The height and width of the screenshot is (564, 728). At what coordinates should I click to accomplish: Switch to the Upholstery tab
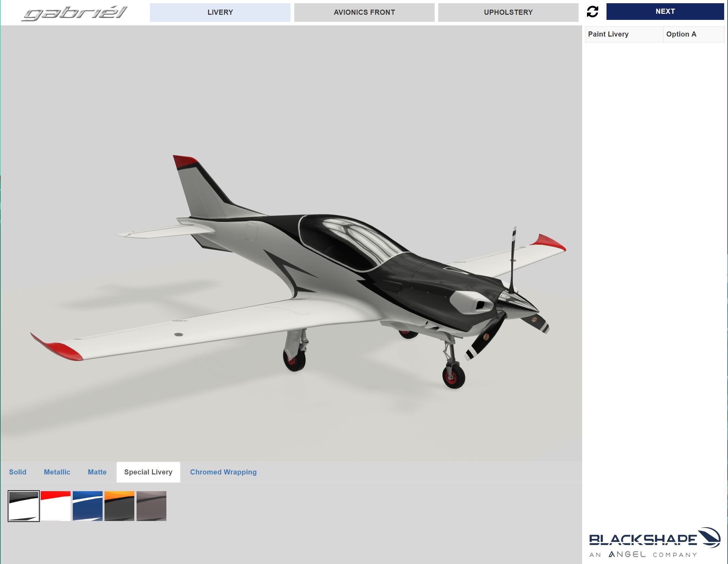(x=508, y=11)
